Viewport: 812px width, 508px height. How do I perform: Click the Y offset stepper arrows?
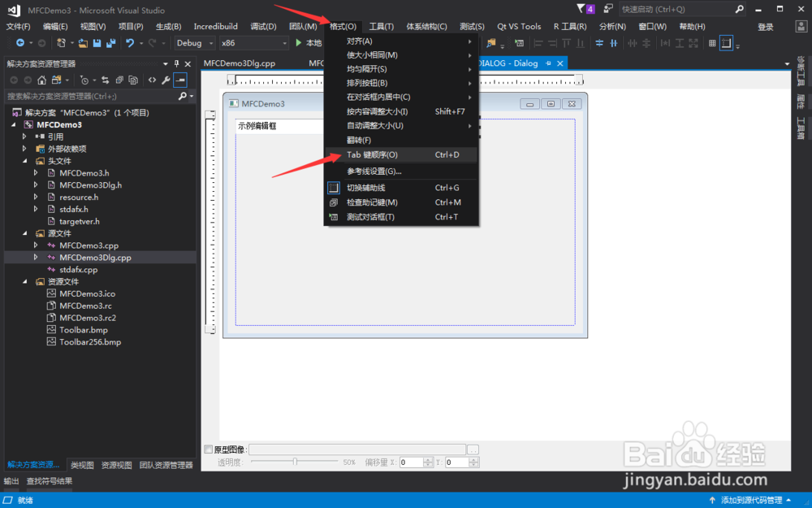pyautogui.click(x=473, y=462)
